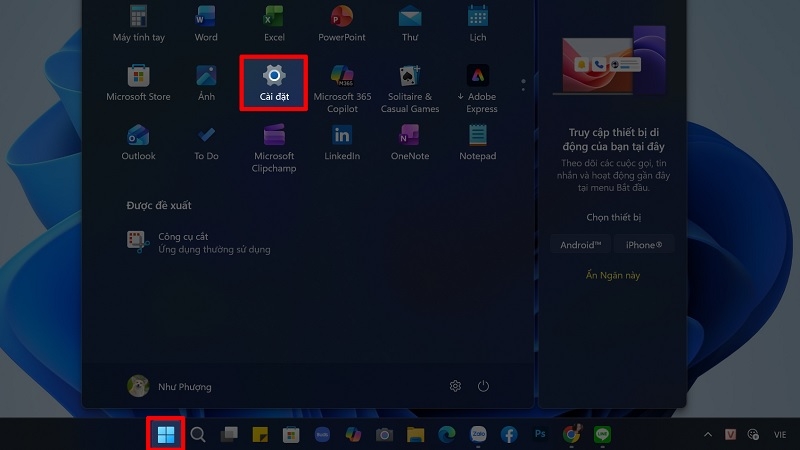
Task: Open Adobe Express pinned app
Action: (x=478, y=89)
